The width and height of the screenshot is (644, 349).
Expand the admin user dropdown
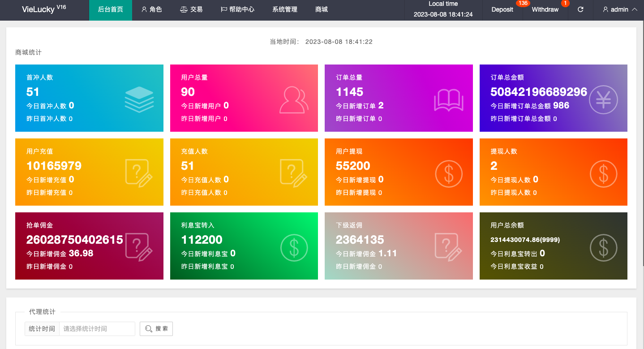[x=620, y=9]
